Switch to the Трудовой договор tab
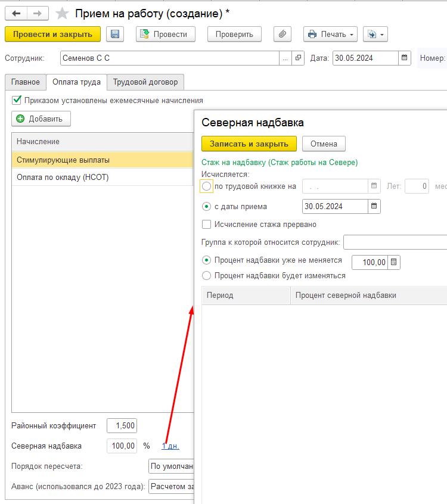447x504 pixels. coord(145,82)
